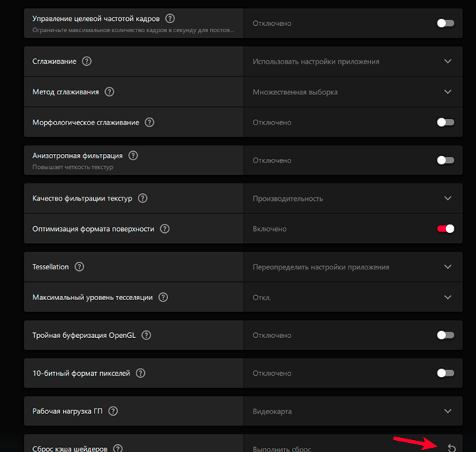
Task: Click help icon next to Сглаживание
Action: (x=87, y=62)
